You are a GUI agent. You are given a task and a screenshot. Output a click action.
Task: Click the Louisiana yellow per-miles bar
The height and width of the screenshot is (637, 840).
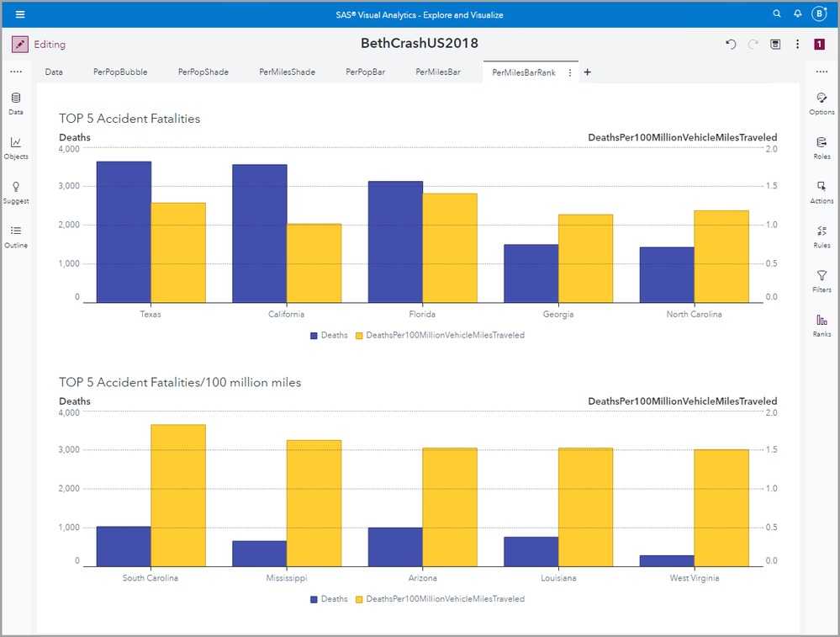(585, 507)
